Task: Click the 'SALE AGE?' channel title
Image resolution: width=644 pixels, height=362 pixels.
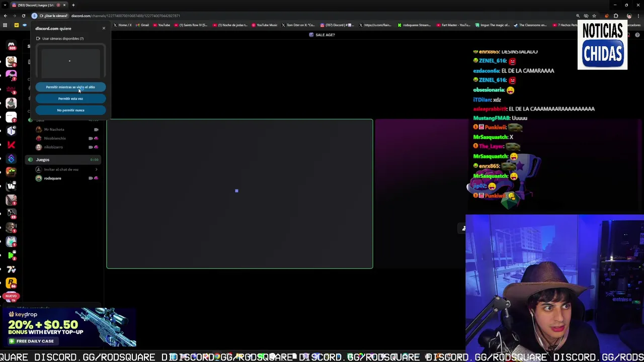Action: [x=325, y=35]
